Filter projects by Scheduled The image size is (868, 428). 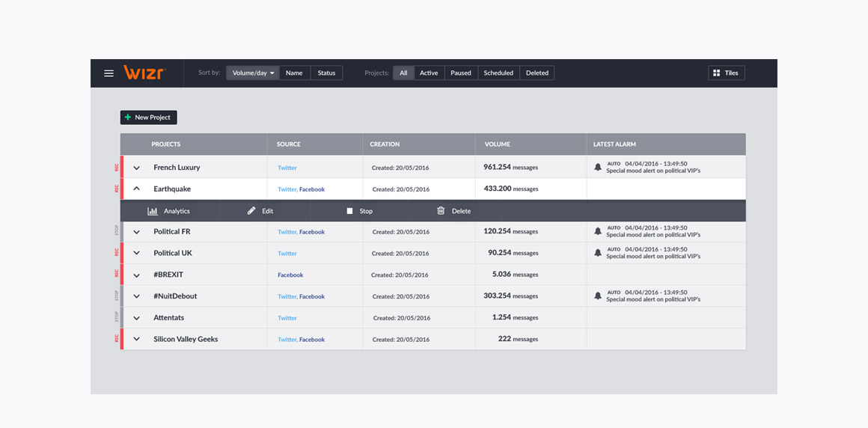(498, 73)
